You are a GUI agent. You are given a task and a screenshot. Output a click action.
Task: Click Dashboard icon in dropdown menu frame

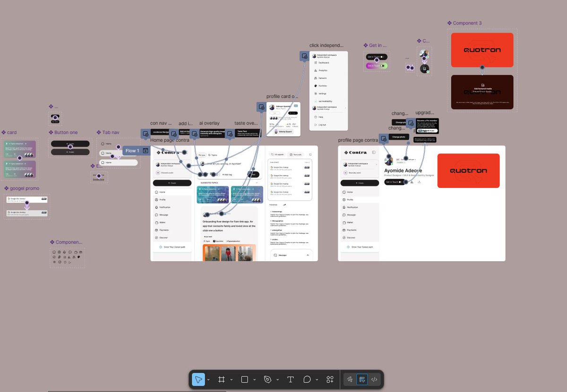[315, 63]
